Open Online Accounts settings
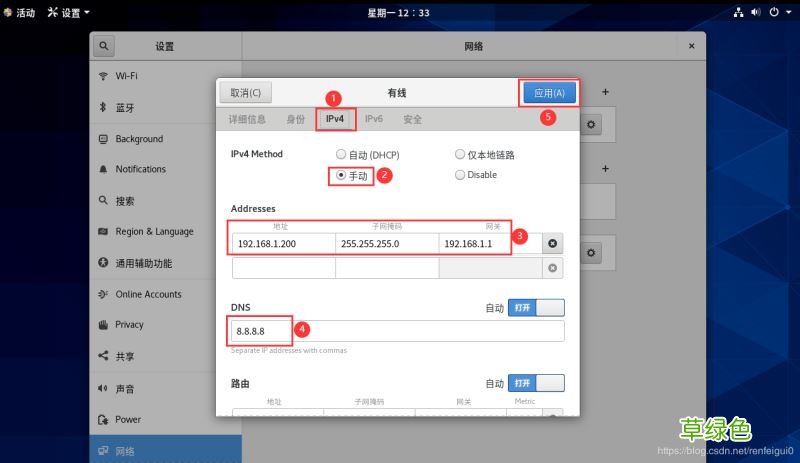800x463 pixels. coord(165,294)
